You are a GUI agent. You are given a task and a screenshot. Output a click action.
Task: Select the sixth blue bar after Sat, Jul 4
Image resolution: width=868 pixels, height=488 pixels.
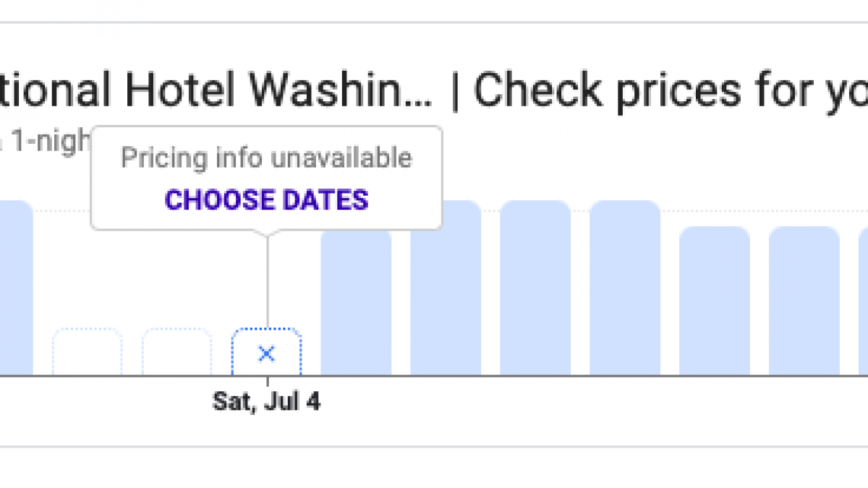tap(804, 302)
